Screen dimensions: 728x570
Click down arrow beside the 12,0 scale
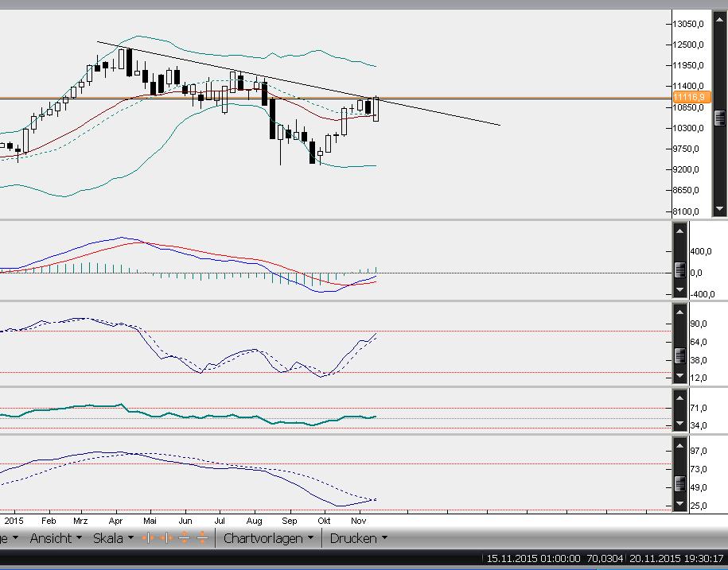pyautogui.click(x=679, y=375)
